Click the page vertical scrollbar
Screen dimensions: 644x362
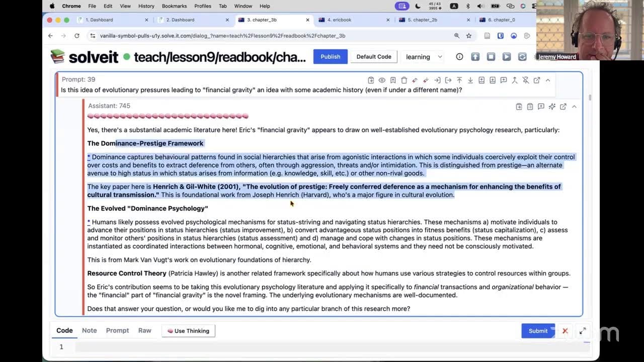click(x=590, y=97)
